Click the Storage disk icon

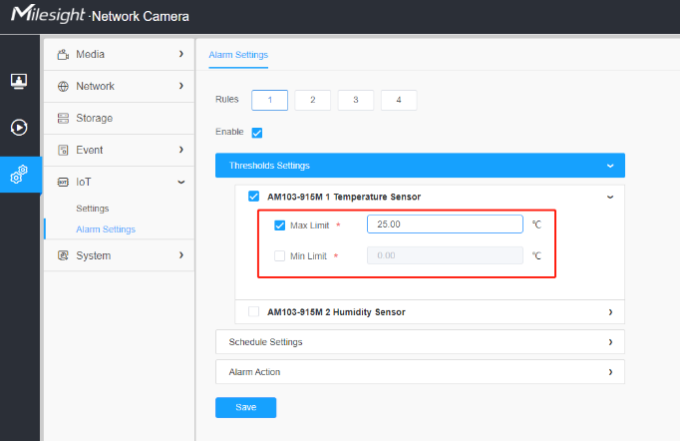(63, 118)
